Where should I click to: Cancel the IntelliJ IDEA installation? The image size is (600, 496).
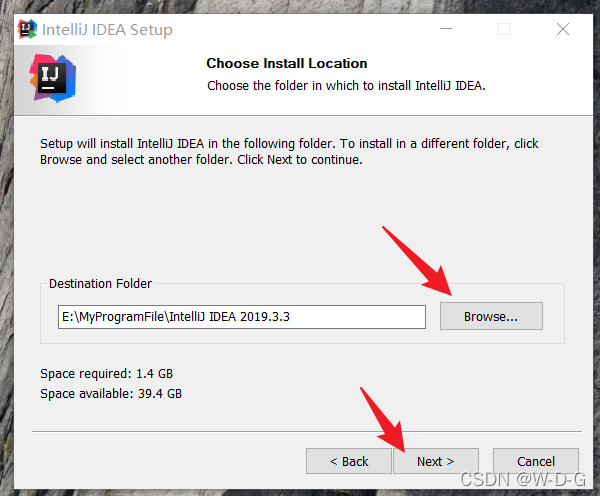coord(536,461)
